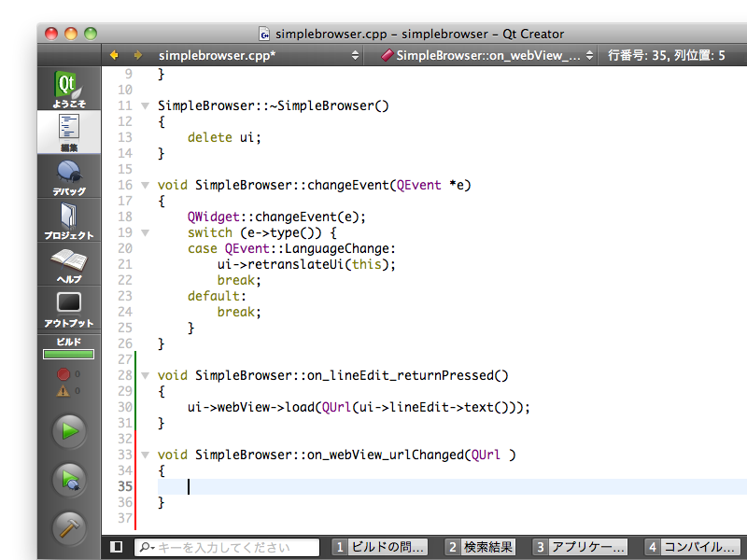Collapse the changeEvent function fold arrow
This screenshot has width=747, height=560.
point(145,185)
